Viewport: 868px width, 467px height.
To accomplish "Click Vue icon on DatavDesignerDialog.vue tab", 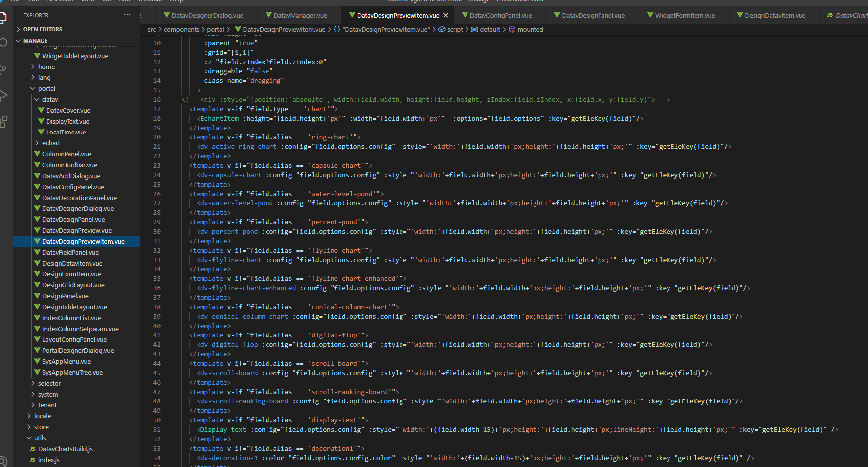I will point(167,15).
